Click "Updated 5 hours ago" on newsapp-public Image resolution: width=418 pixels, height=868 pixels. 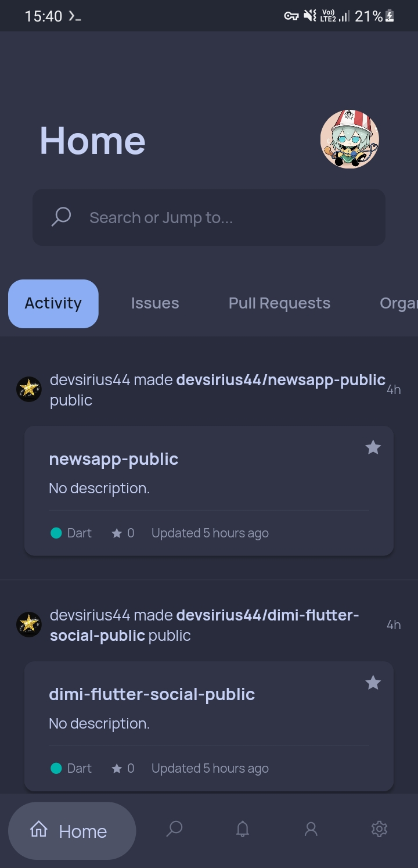[210, 533]
